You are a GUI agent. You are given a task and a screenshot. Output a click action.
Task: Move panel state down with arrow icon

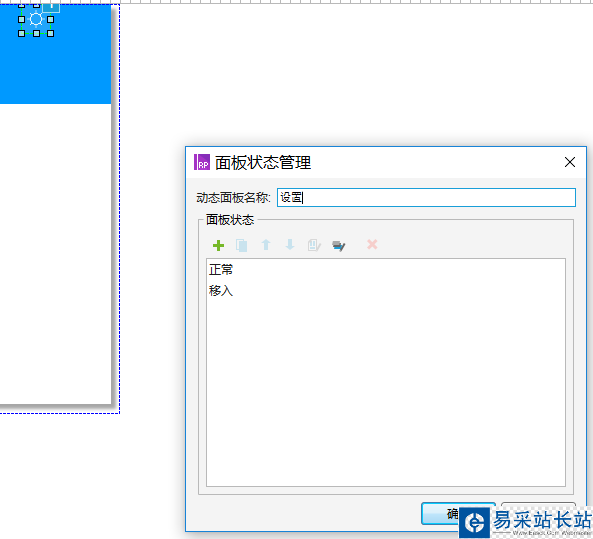290,245
